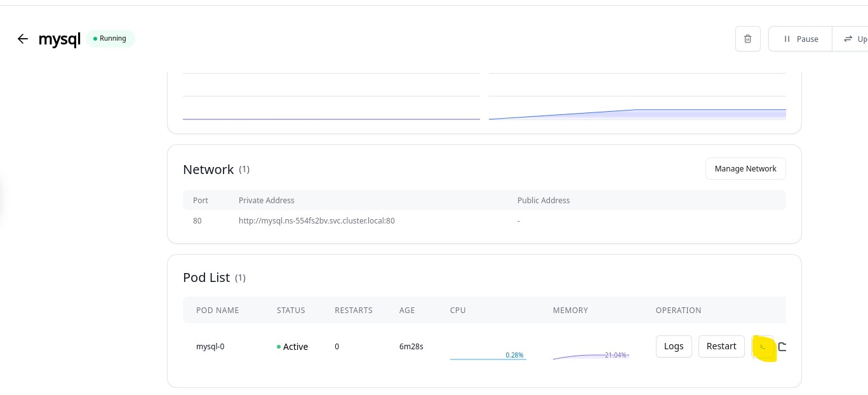
Task: Select the mysql-0 pod name
Action: [x=210, y=347]
